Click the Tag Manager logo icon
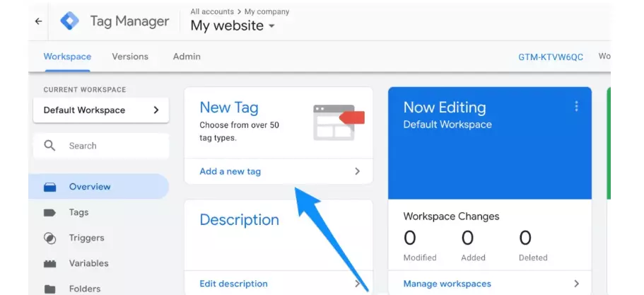The height and width of the screenshot is (295, 644). click(70, 21)
